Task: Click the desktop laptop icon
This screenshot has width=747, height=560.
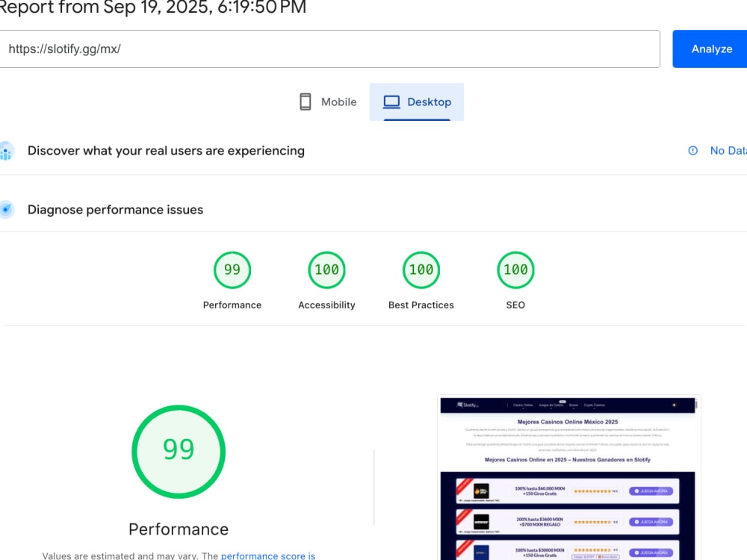Action: (x=391, y=102)
